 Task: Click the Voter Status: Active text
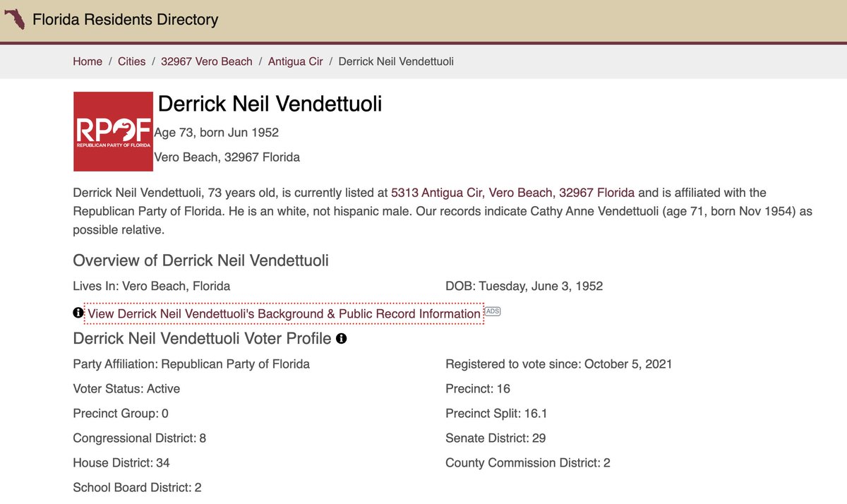126,389
